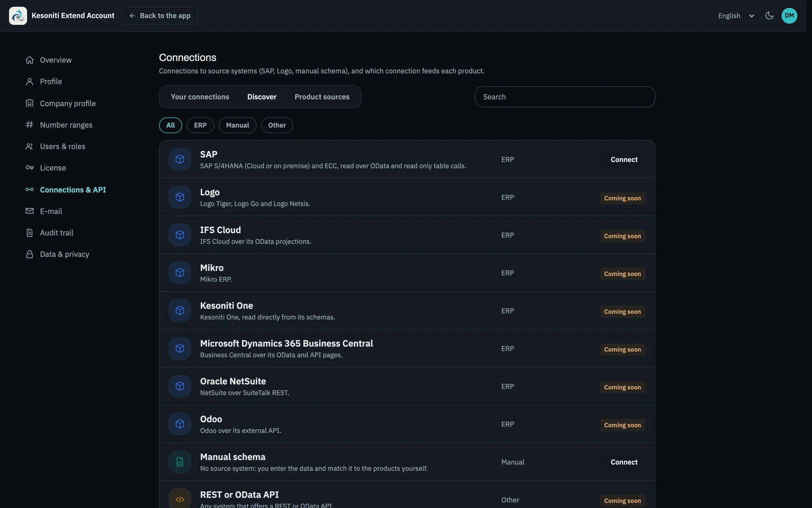Click the Coming soon badge for Odoo
Screen dimensions: 812x508
point(622,425)
